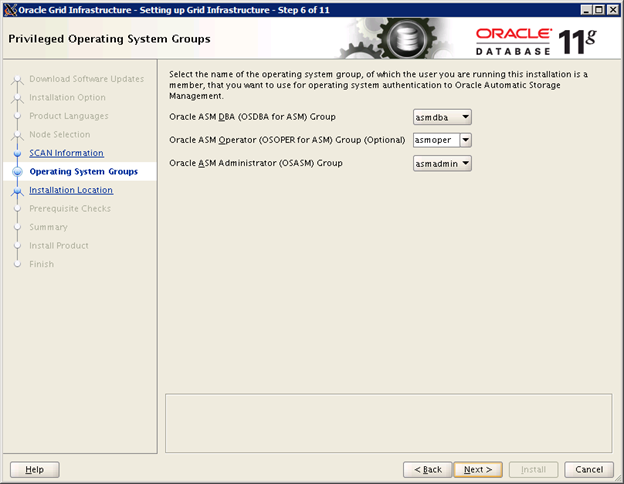Image resolution: width=624 pixels, height=484 pixels.
Task: Click inside the asmoper combo box field
Action: pos(436,140)
